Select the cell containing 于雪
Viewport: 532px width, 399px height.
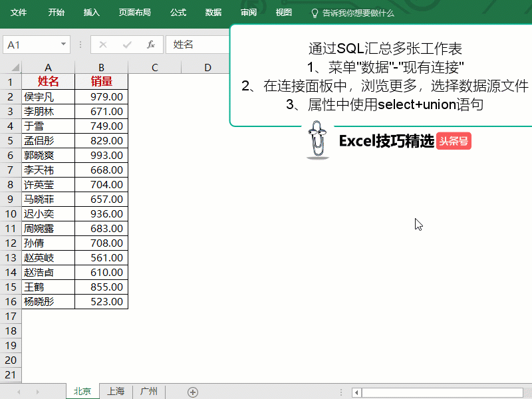click(x=48, y=126)
